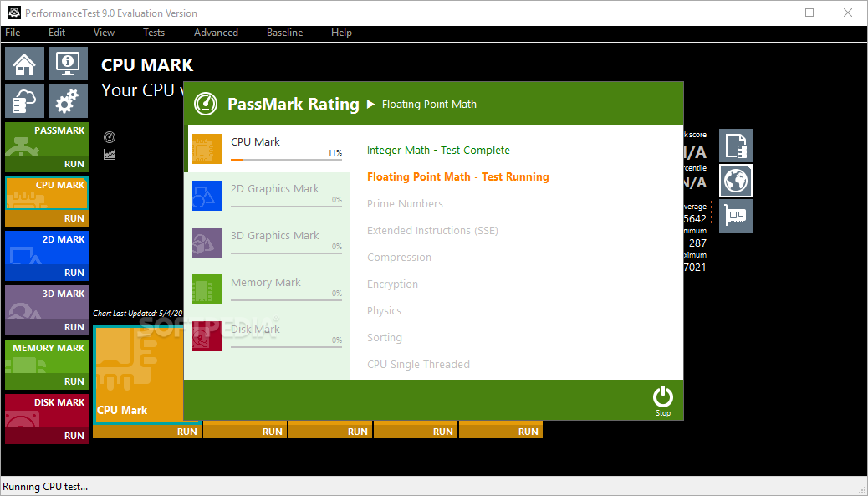Viewport: 868px width, 496px height.
Task: Click the 'Sorting' test entry
Action: pyautogui.click(x=384, y=338)
